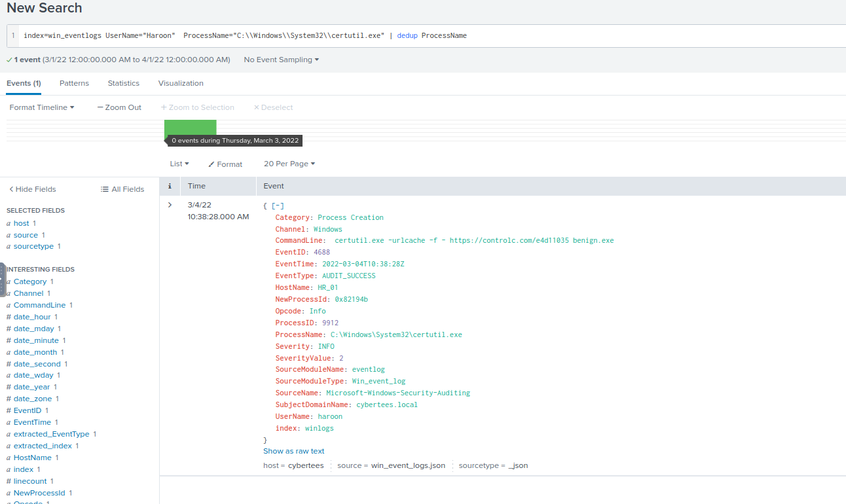Viewport: 846px width, 504px height.
Task: Click Show as raw text link
Action: [294, 451]
